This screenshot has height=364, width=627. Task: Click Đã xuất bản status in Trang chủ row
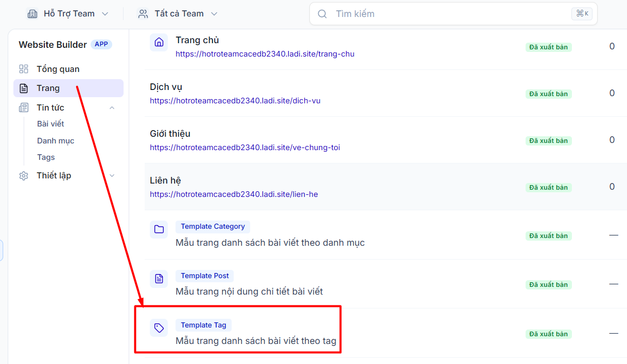tap(549, 47)
